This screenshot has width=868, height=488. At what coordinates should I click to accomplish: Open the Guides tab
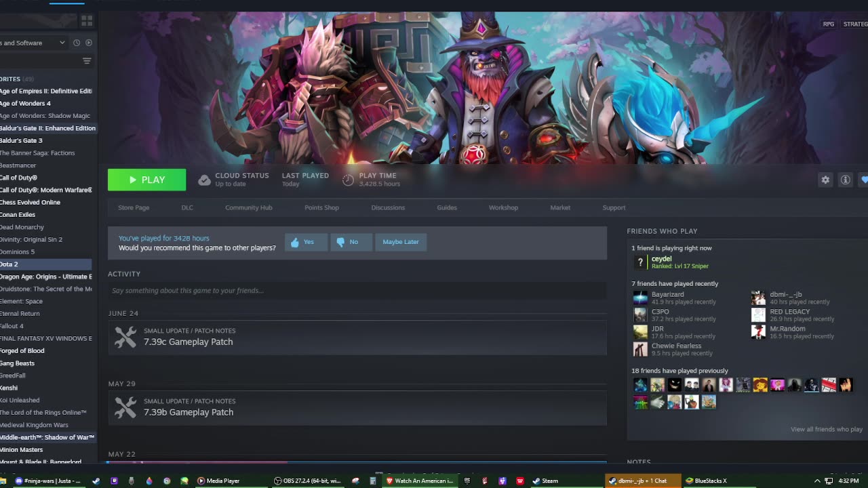tap(447, 207)
